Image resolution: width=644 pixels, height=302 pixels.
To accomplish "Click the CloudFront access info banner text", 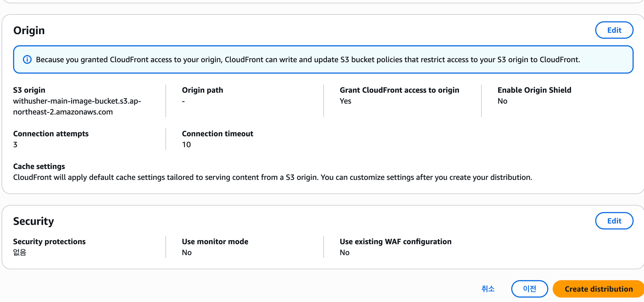I will [x=308, y=59].
